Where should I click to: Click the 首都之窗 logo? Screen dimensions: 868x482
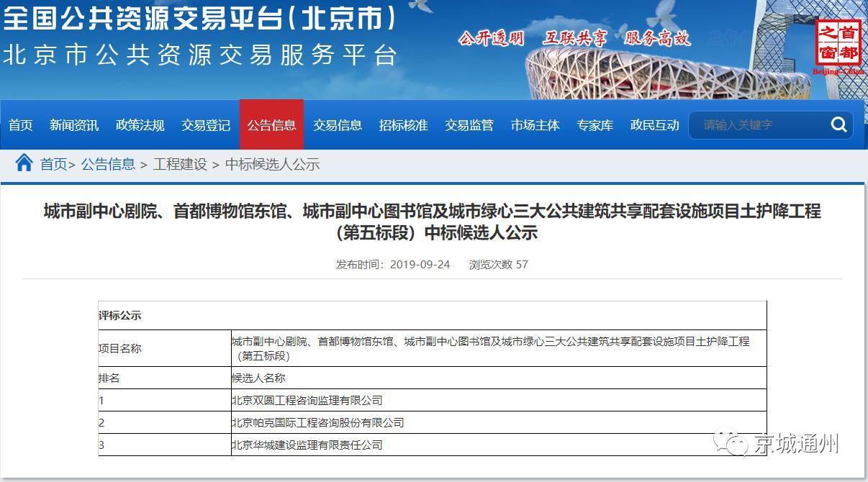[838, 47]
